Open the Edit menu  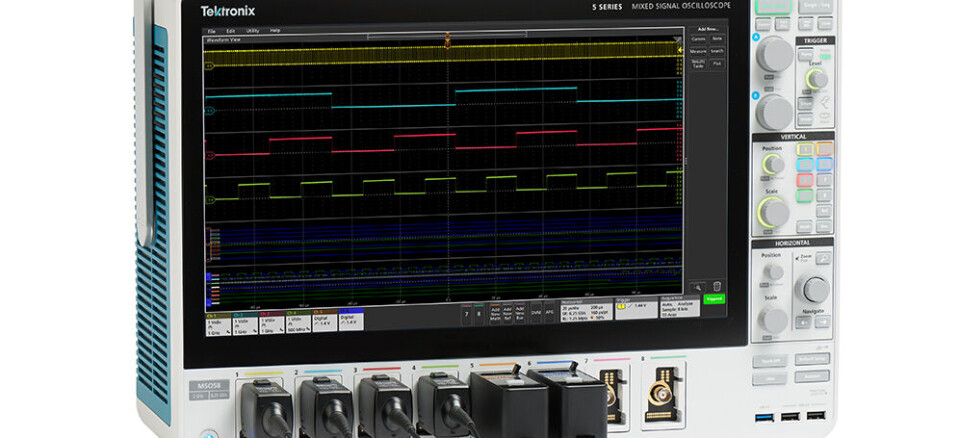tap(231, 31)
